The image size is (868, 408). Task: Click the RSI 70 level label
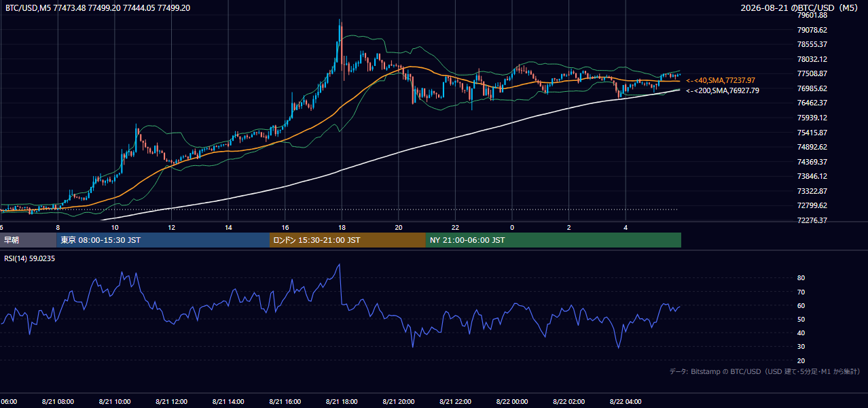(801, 292)
